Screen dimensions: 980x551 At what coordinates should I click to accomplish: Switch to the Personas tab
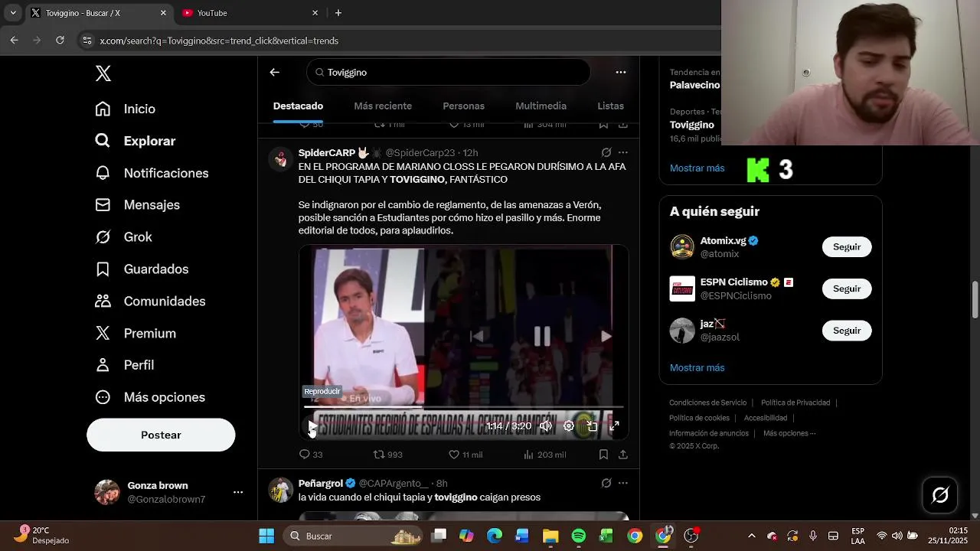463,106
